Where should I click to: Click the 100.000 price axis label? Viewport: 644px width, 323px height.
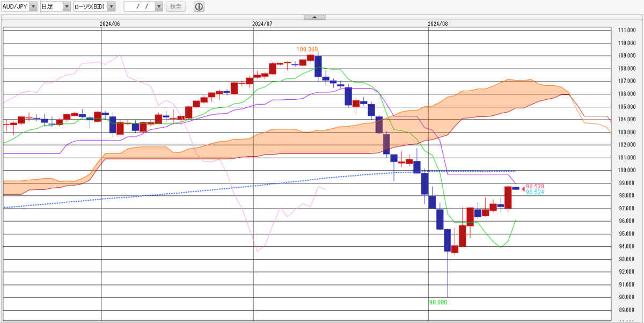click(x=627, y=170)
